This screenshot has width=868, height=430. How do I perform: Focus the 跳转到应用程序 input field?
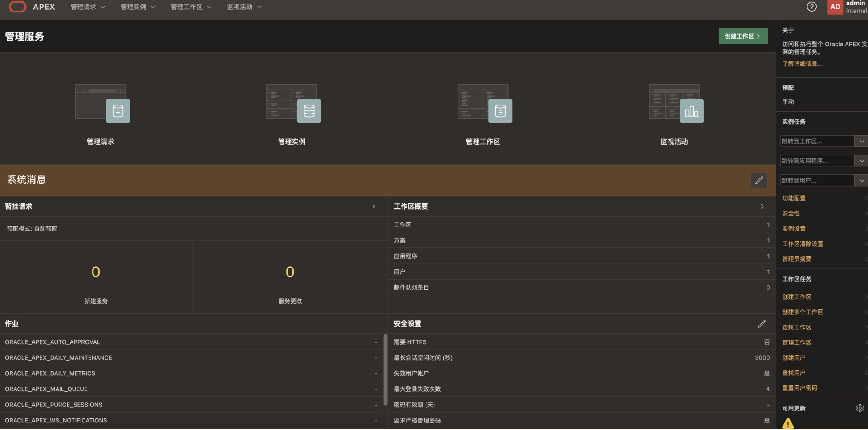click(817, 161)
